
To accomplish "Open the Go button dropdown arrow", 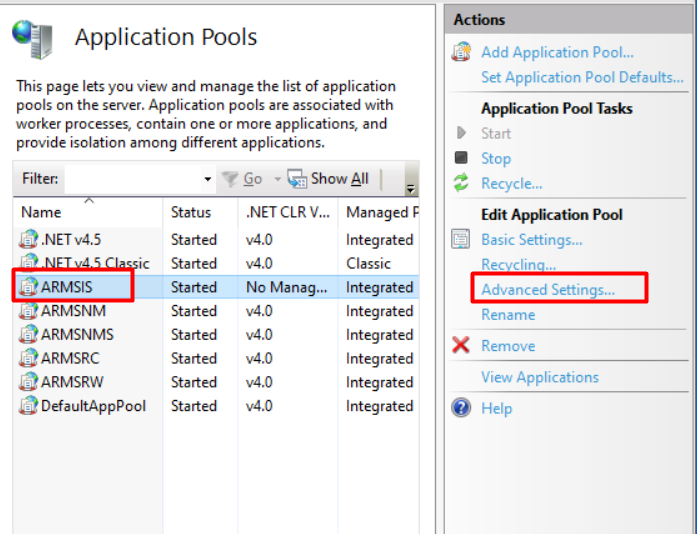I will [277, 179].
